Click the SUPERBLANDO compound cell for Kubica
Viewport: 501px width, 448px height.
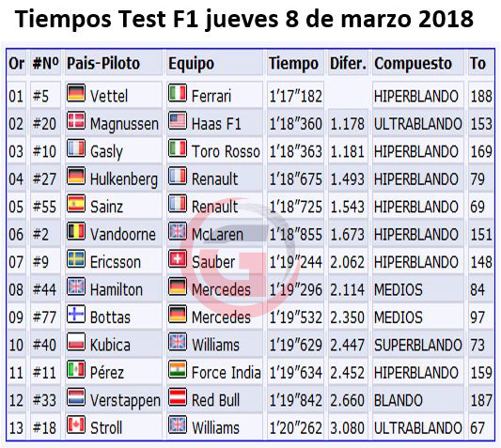(418, 346)
